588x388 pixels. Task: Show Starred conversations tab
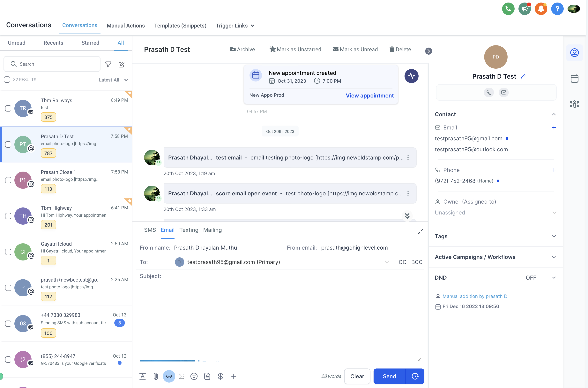(x=90, y=43)
